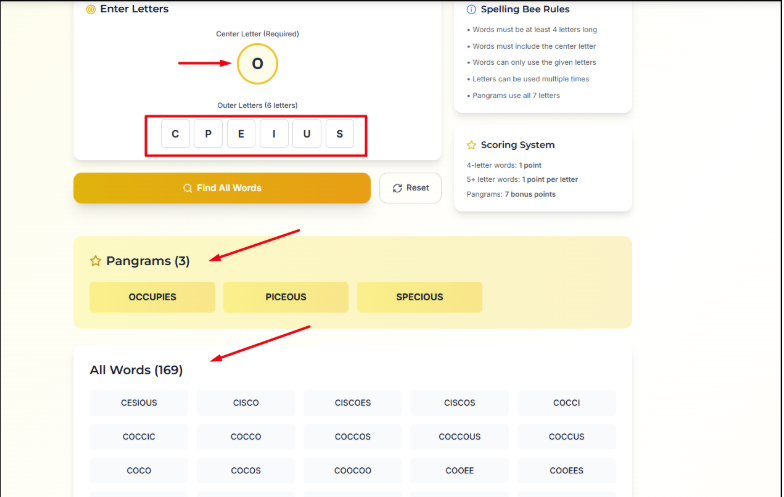Click the word COCO
The height and width of the screenshot is (497, 784).
pos(139,470)
